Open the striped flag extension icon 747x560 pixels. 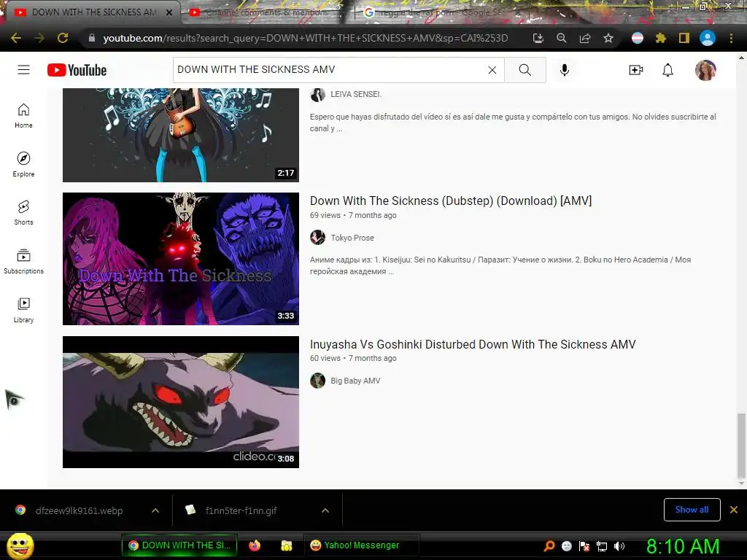[x=637, y=38]
